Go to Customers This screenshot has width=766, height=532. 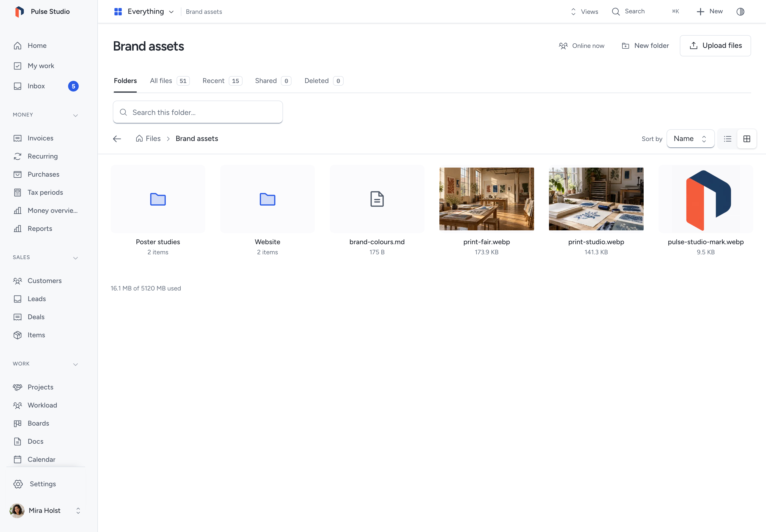click(x=46, y=281)
